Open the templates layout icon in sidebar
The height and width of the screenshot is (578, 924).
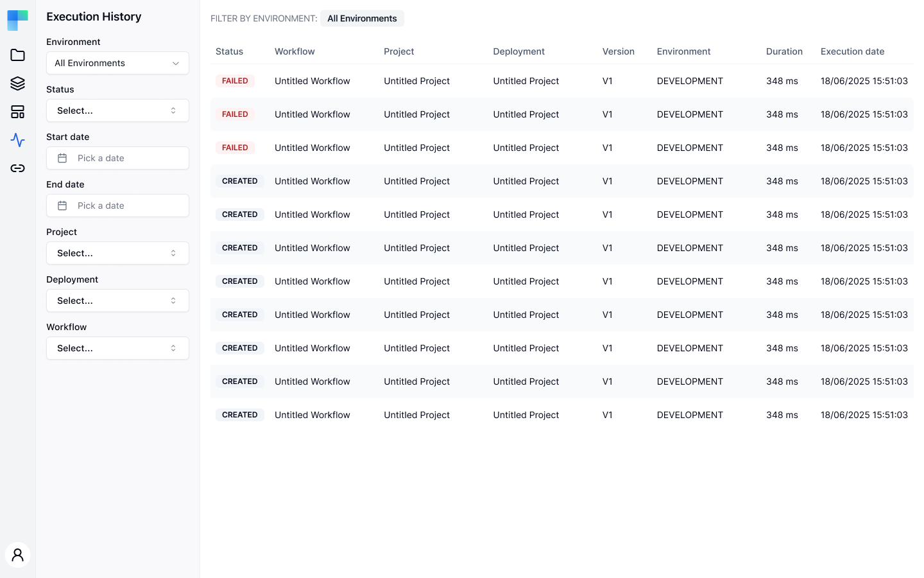[x=17, y=112]
